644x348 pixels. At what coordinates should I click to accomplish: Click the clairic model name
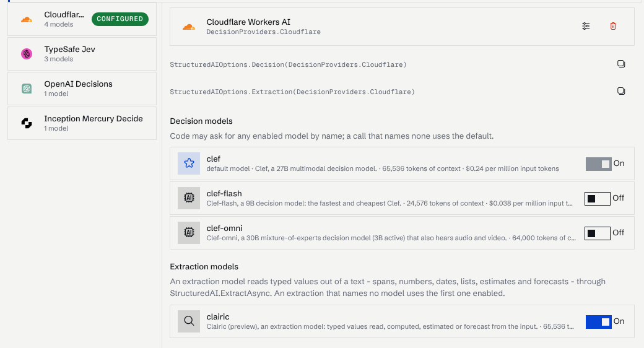pyautogui.click(x=218, y=317)
